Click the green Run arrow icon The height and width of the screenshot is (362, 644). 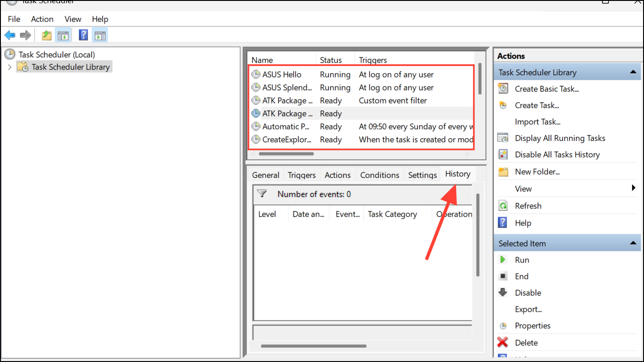coord(503,259)
